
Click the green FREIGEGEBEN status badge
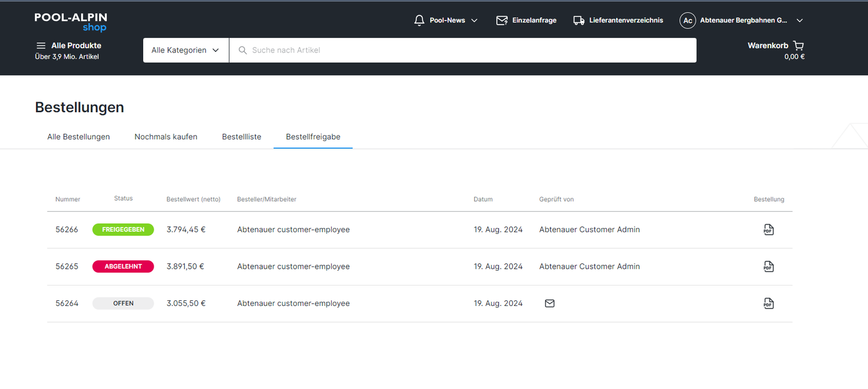[x=123, y=230]
